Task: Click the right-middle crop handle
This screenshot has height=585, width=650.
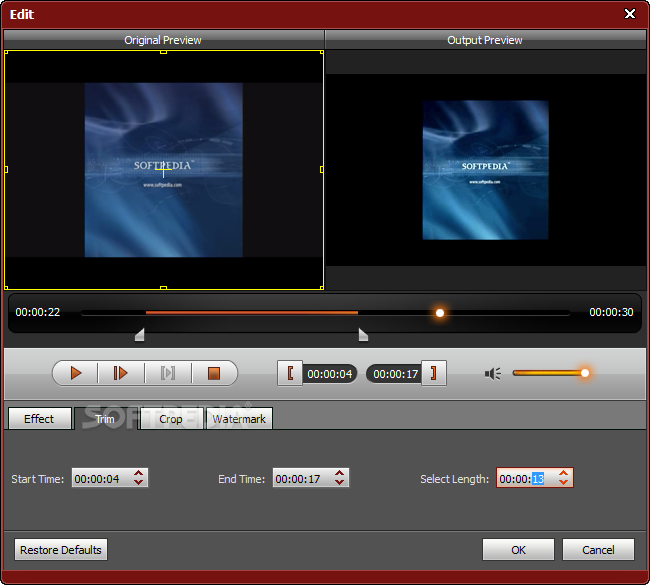Action: 322,170
